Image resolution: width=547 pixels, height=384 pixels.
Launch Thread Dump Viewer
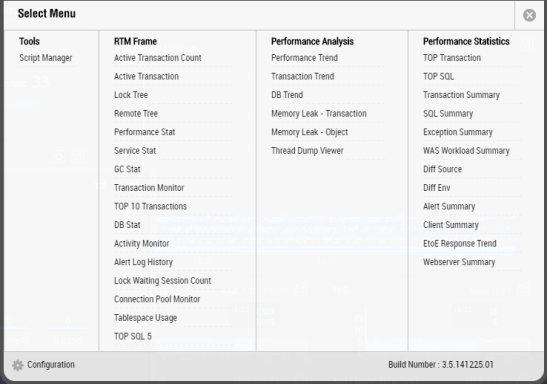click(307, 151)
